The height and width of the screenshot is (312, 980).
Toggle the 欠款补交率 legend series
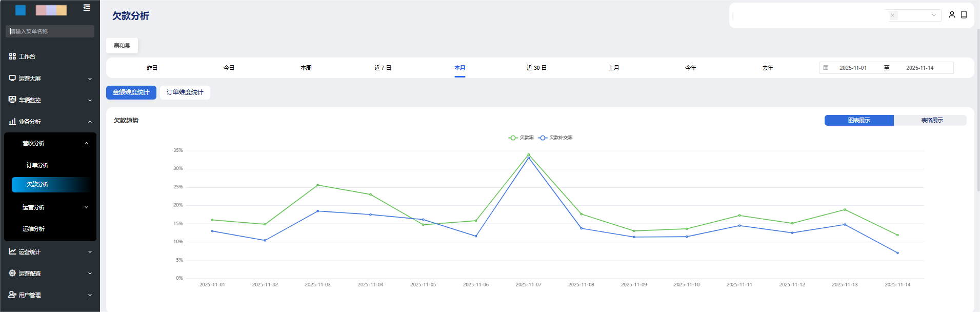click(x=555, y=138)
